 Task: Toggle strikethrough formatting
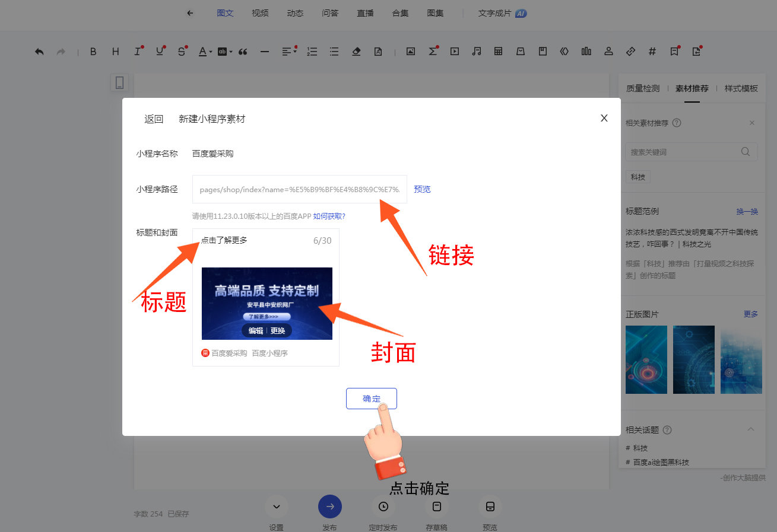pos(182,52)
